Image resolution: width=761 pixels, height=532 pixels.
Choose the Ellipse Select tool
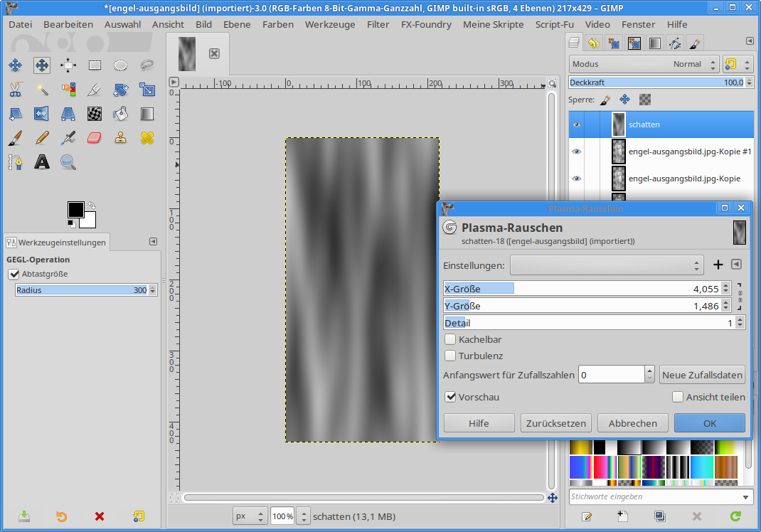click(x=121, y=65)
